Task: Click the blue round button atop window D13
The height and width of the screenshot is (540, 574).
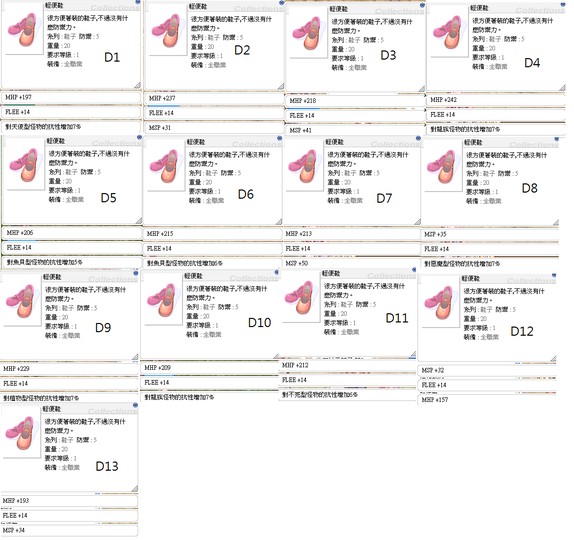Action: pos(135,405)
